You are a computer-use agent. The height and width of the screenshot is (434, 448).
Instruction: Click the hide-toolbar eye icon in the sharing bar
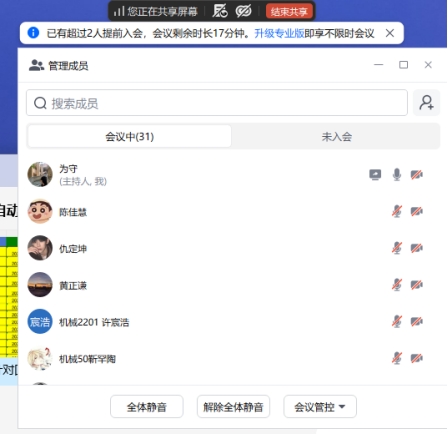click(243, 11)
